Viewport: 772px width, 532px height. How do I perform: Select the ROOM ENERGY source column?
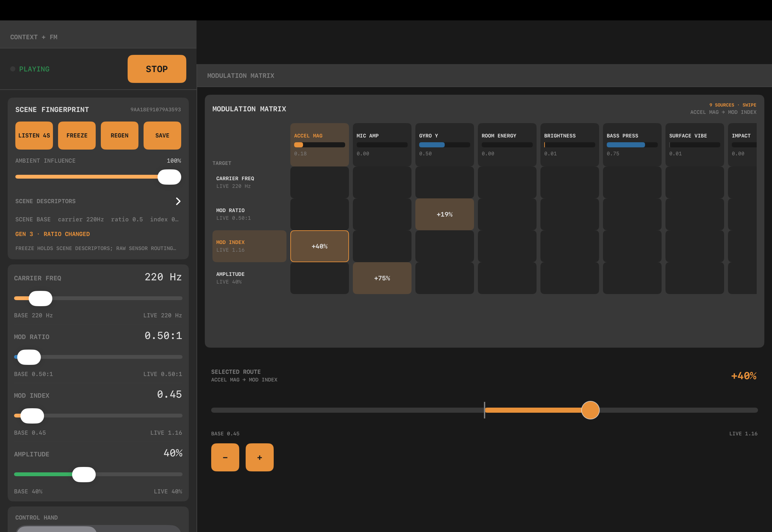point(507,145)
